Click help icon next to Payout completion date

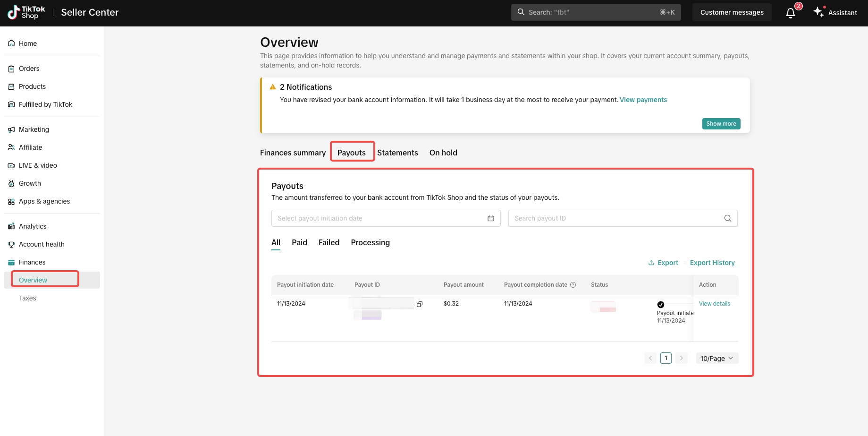[x=573, y=285]
